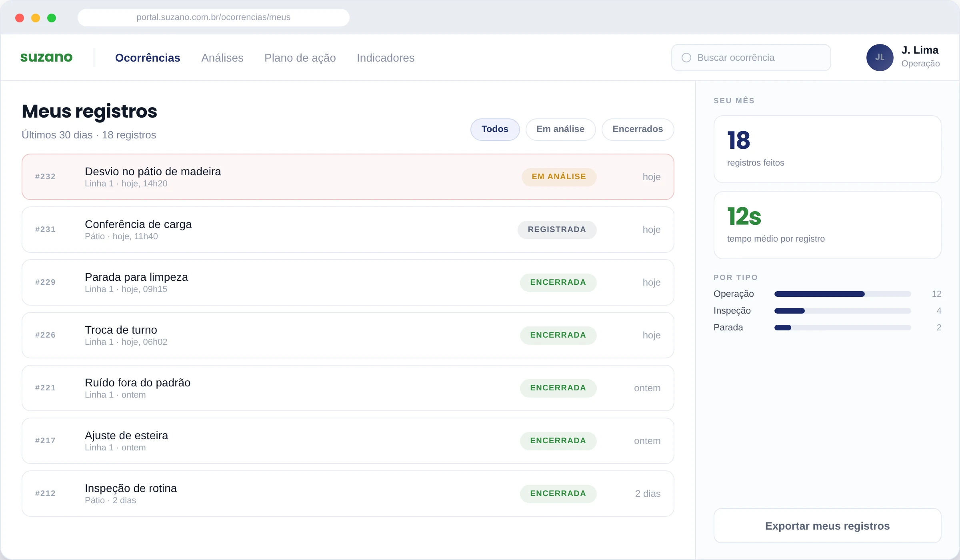Open record Parada para limpeza

tap(348, 282)
